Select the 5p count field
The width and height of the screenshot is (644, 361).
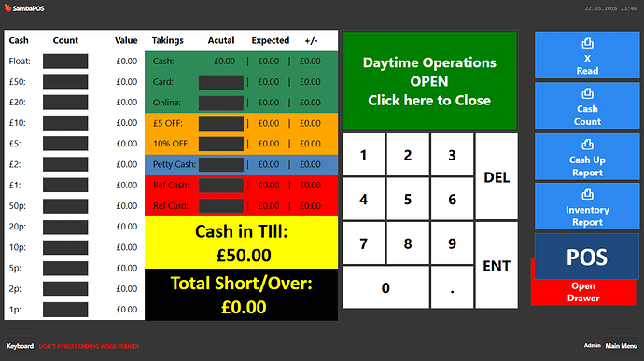coord(65,268)
